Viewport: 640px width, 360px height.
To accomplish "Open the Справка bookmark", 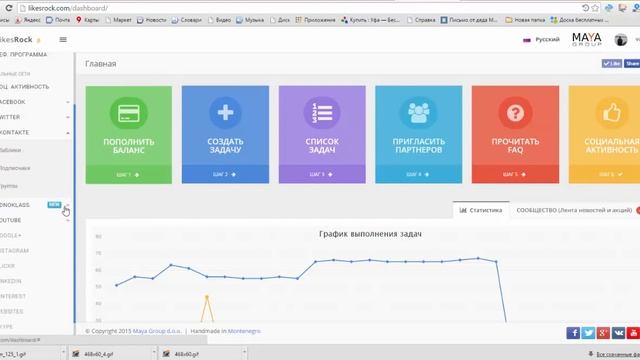I will [422, 20].
